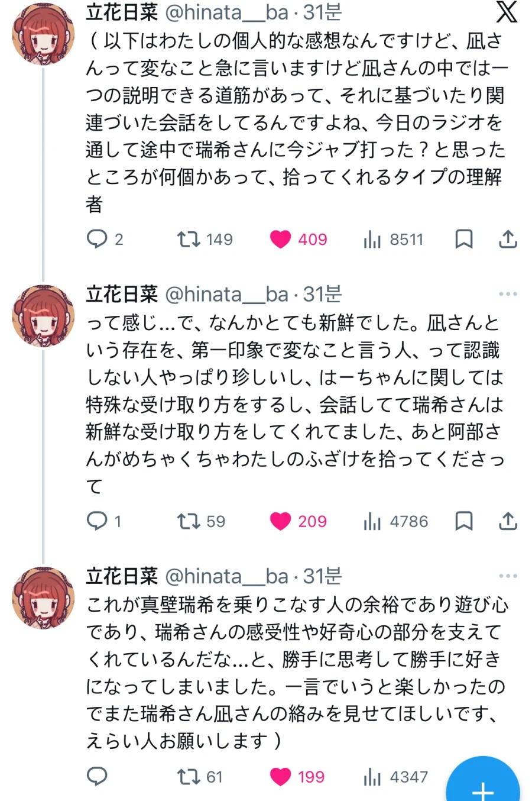The width and height of the screenshot is (532, 801).
Task: Share the second tweet
Action: pyautogui.click(x=508, y=521)
